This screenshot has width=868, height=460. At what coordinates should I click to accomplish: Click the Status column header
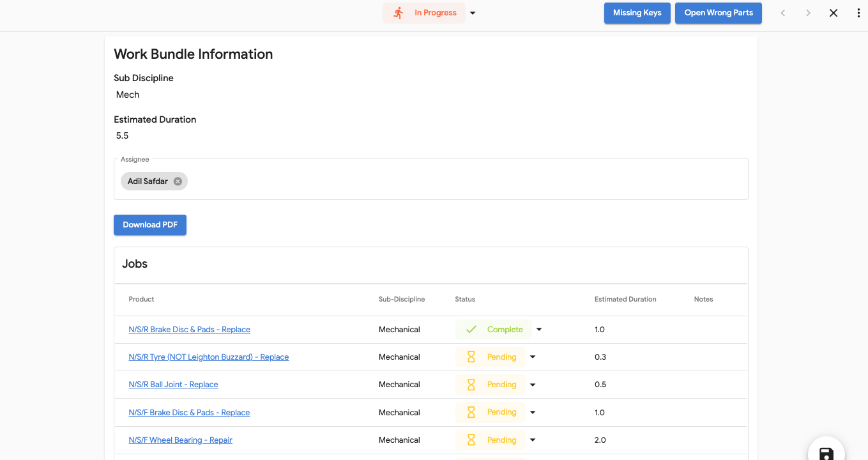465,300
